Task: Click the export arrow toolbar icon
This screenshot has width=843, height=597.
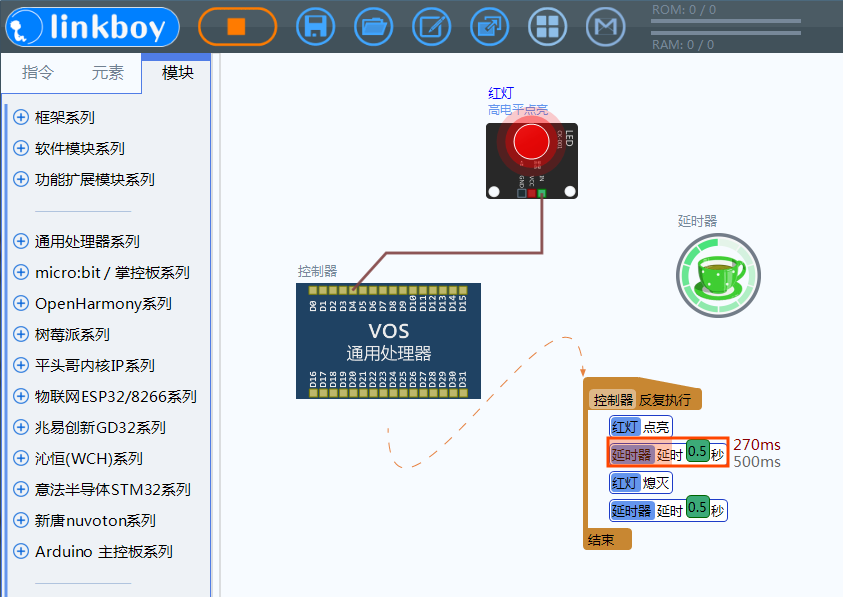Action: pyautogui.click(x=489, y=26)
